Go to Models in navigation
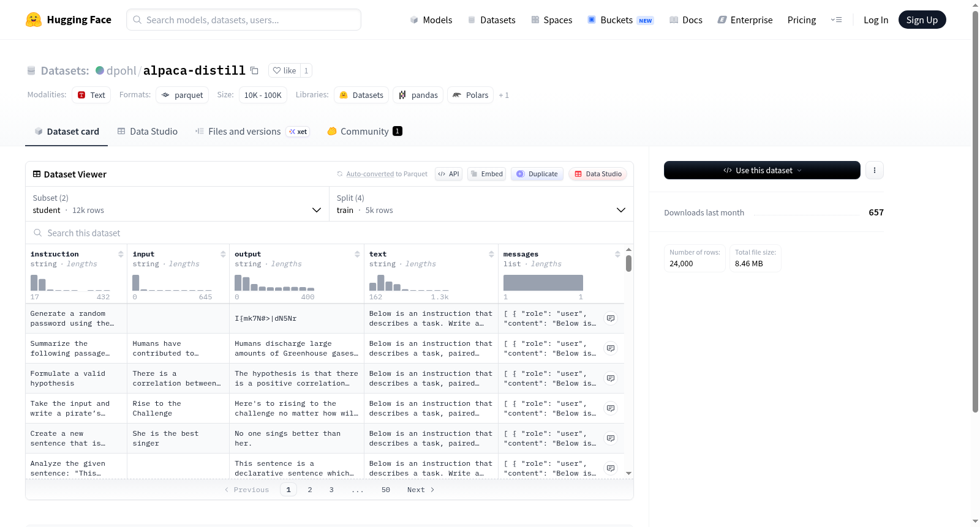The image size is (980, 527). pos(431,20)
